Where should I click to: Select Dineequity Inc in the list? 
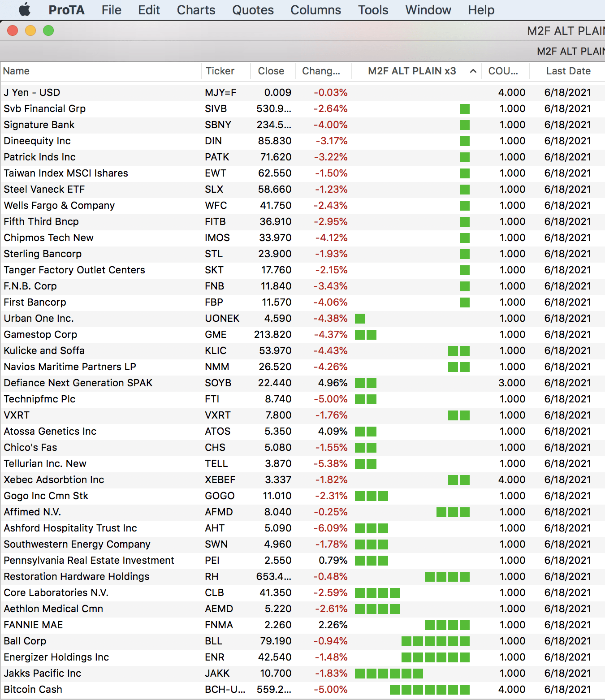[x=302, y=141]
